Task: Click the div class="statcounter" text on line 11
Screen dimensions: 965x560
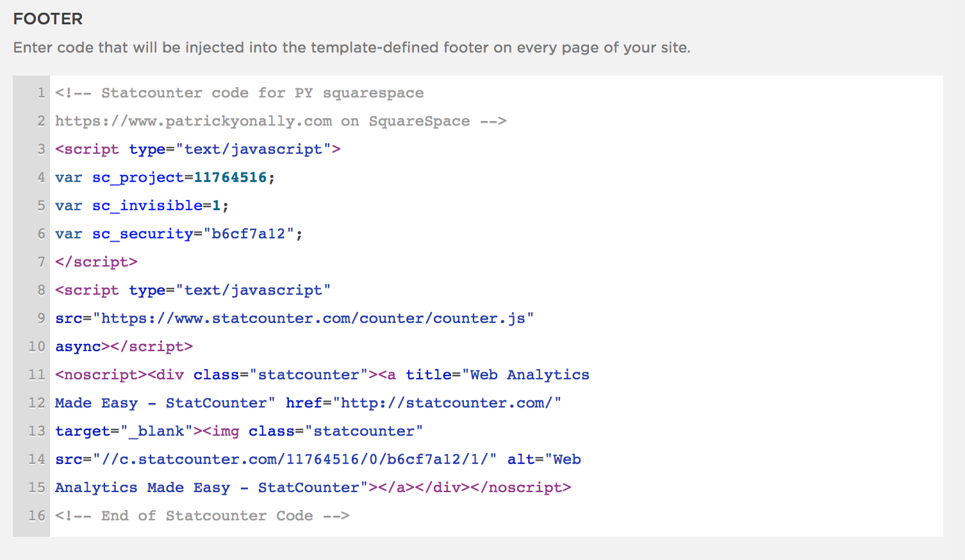Action: coord(262,375)
